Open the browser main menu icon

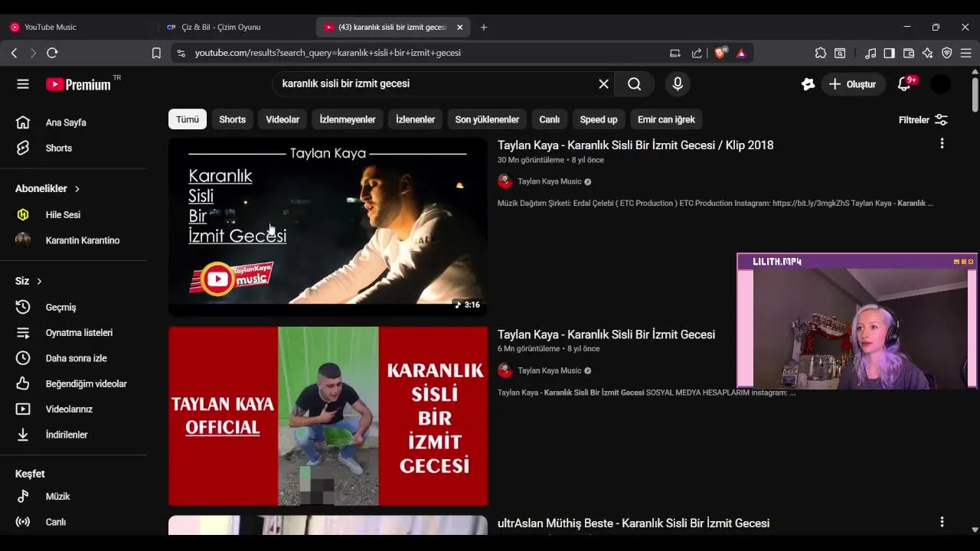coord(966,53)
